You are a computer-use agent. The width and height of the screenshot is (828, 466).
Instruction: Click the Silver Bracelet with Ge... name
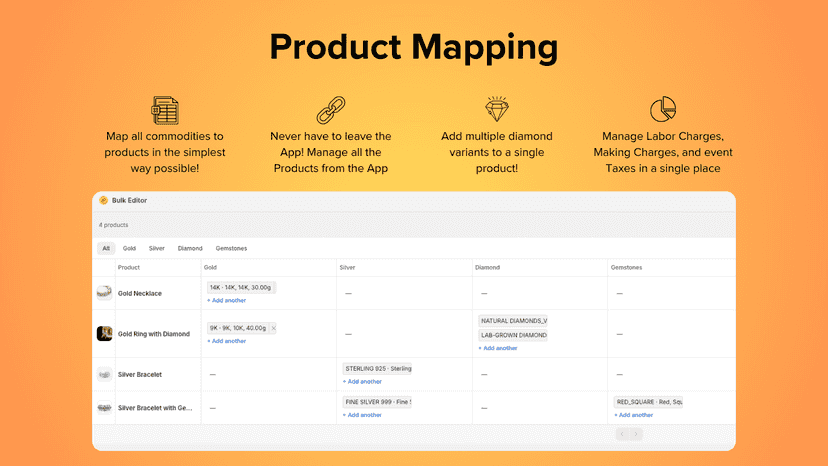pyautogui.click(x=155, y=408)
